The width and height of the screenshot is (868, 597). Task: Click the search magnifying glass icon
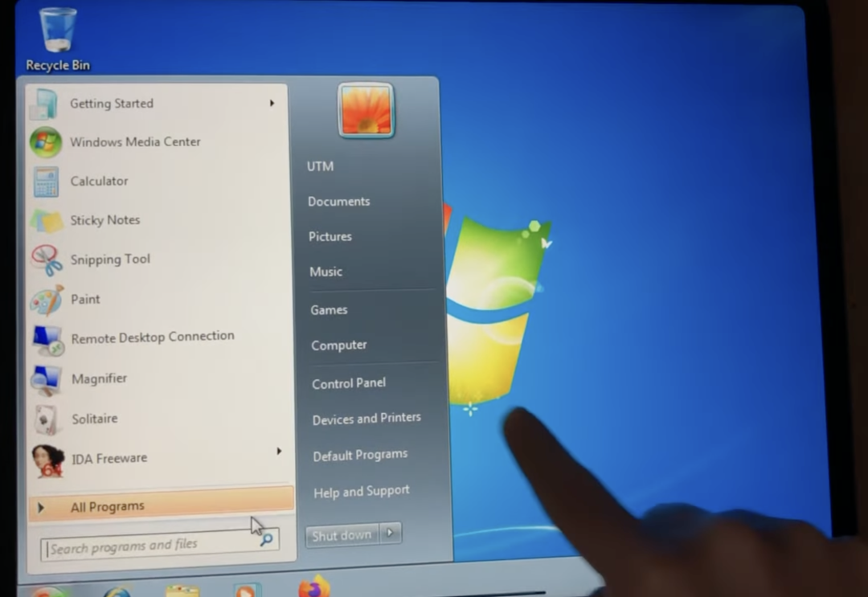266,539
